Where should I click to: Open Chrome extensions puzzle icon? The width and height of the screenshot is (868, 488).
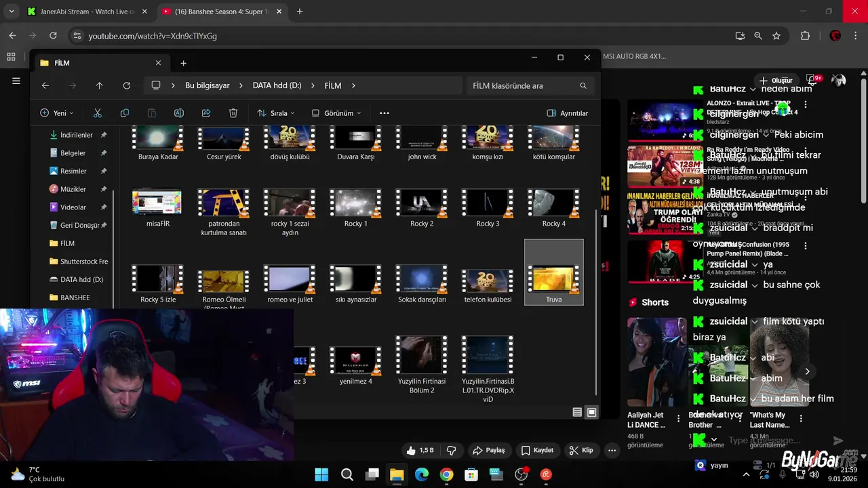[806, 36]
